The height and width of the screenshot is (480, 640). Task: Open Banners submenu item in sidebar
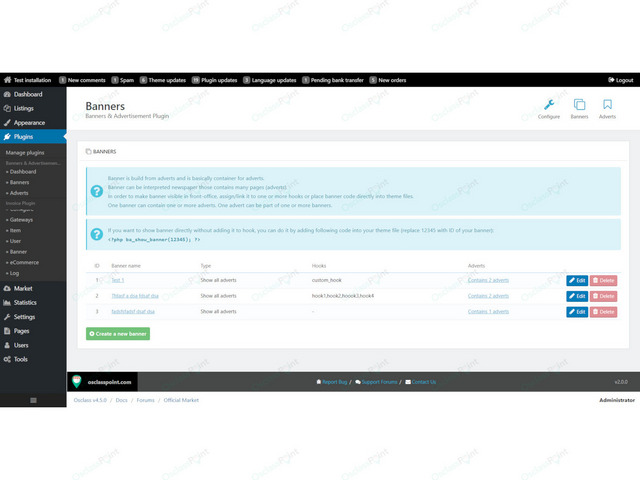[18, 182]
